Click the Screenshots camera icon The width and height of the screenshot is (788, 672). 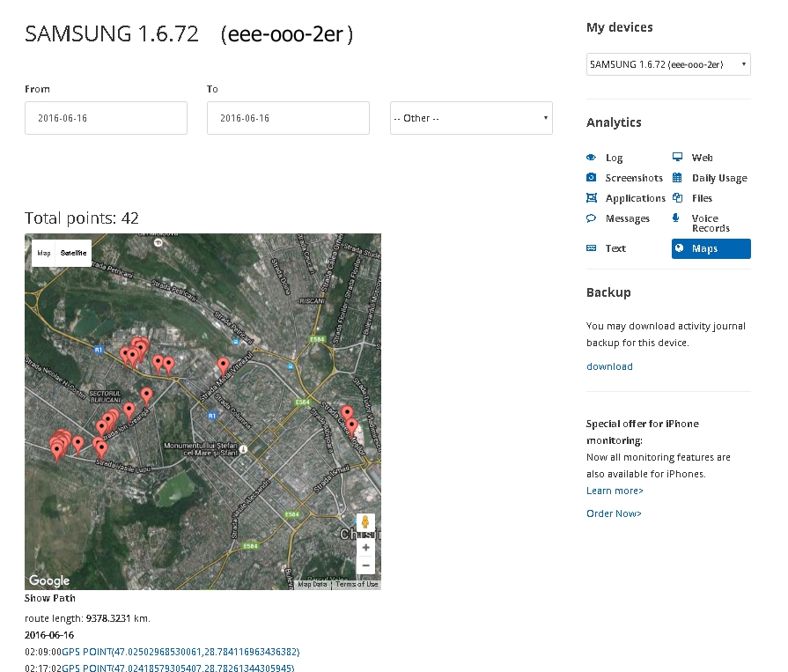pyautogui.click(x=592, y=177)
